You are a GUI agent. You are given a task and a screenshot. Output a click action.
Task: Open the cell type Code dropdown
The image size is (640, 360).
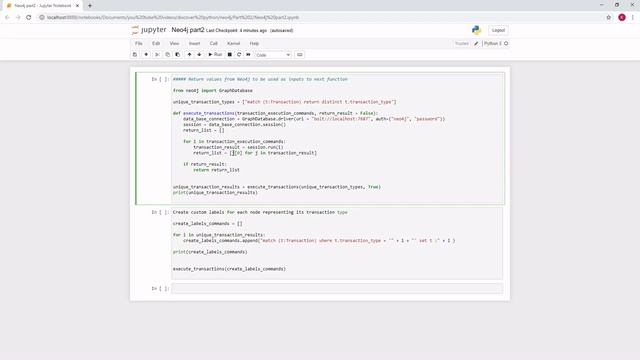click(x=273, y=55)
